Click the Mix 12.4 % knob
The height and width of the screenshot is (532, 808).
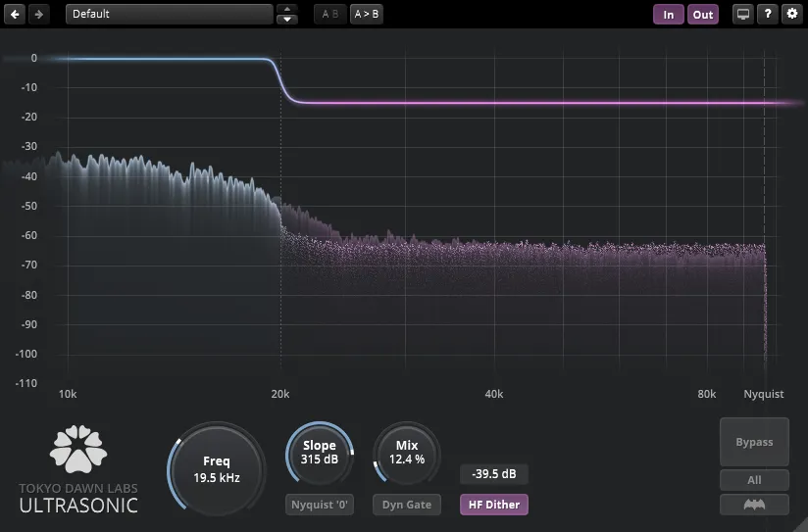pyautogui.click(x=407, y=454)
